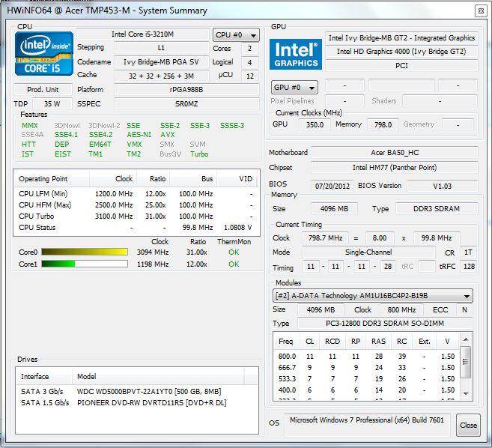Click the Stepping L1 field
This screenshot has height=448, width=492.
161,48
